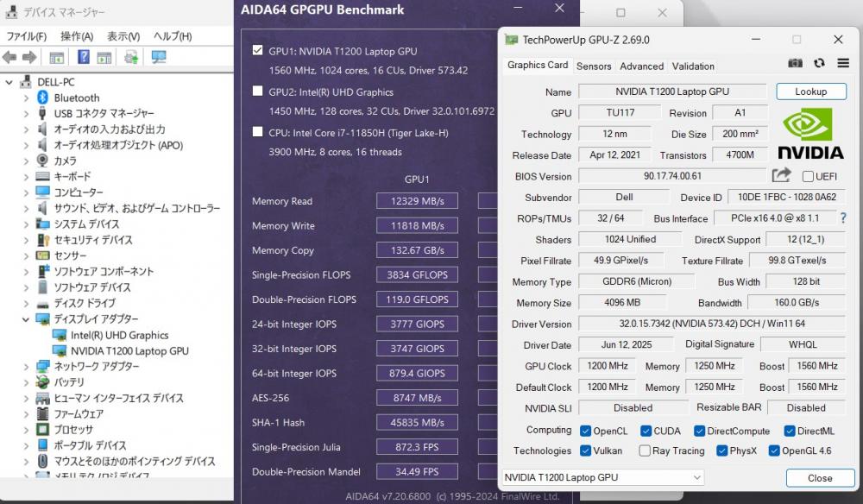Toggle the OpenCL checkbox in GPU-Z

click(x=585, y=431)
